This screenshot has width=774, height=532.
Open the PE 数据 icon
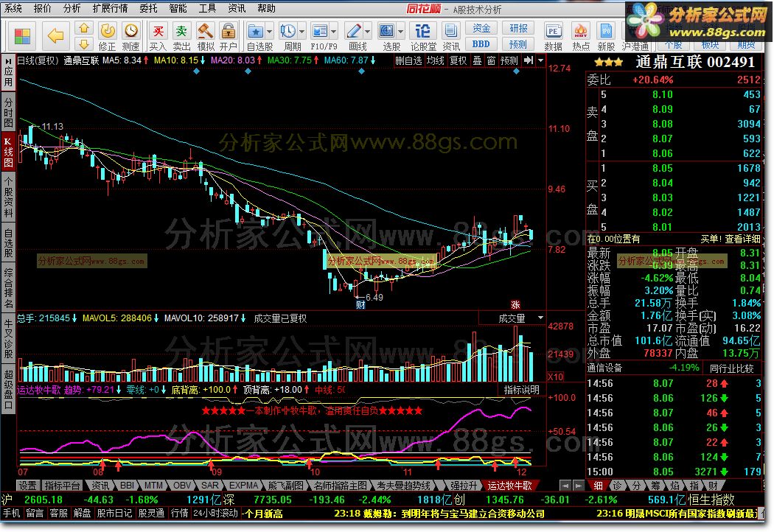click(554, 31)
